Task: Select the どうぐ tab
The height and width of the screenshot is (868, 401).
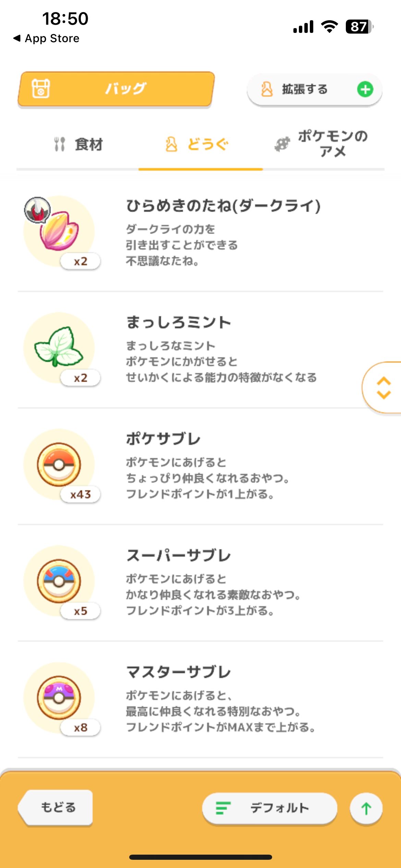Action: (197, 144)
